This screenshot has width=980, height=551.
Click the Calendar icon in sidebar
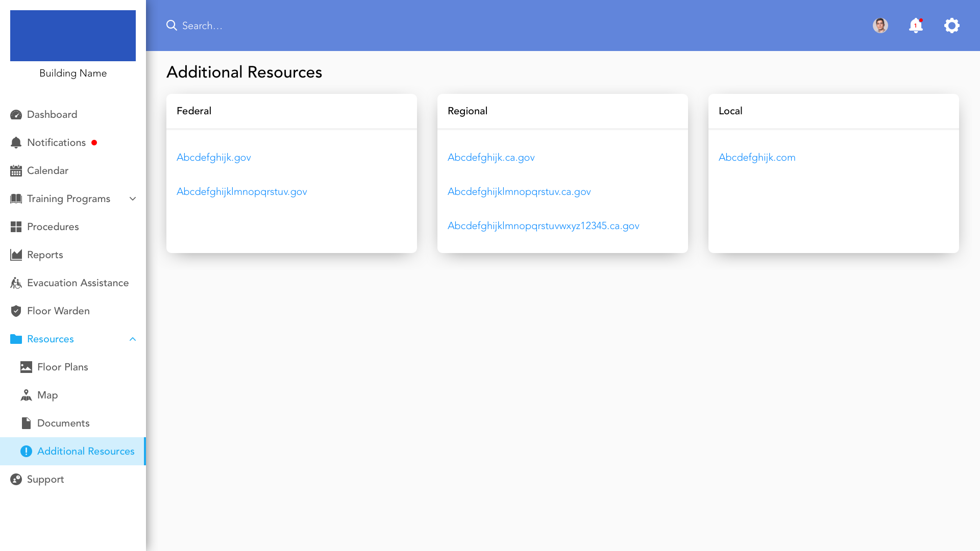click(16, 171)
